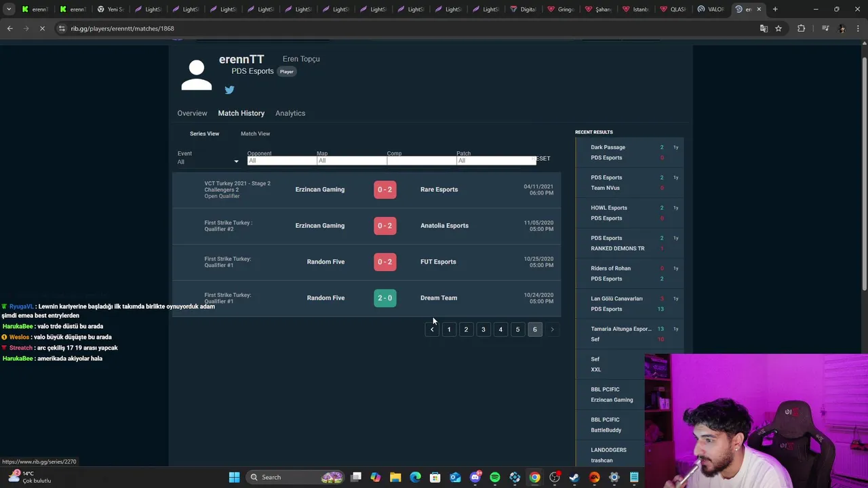Image resolution: width=868 pixels, height=488 pixels.
Task: Open PDS Esports vs Team NVus recent result
Action: 629,182
